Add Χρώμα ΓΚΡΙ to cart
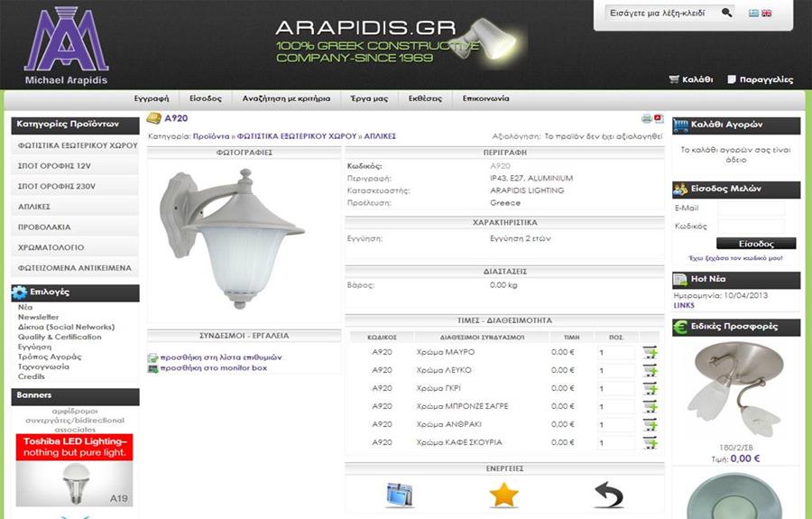 tap(650, 388)
